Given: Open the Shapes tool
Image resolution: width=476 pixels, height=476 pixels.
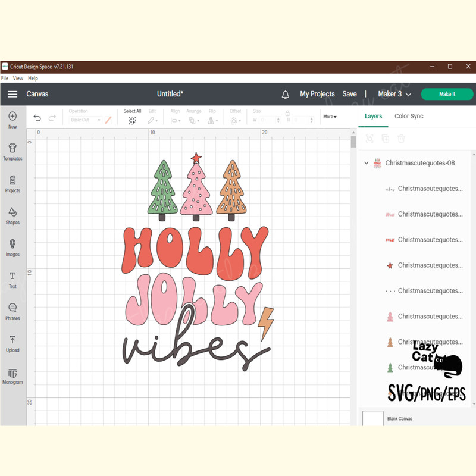Looking at the screenshot, I should tap(12, 215).
